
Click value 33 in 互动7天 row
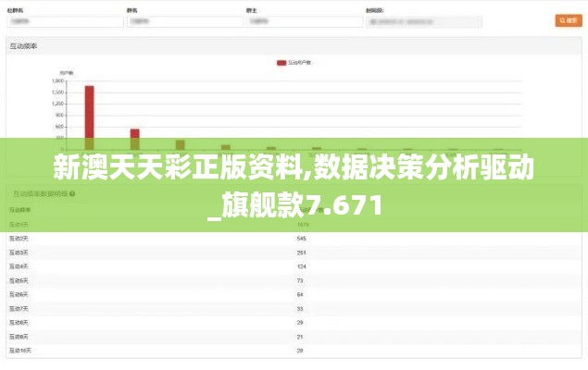pyautogui.click(x=300, y=309)
